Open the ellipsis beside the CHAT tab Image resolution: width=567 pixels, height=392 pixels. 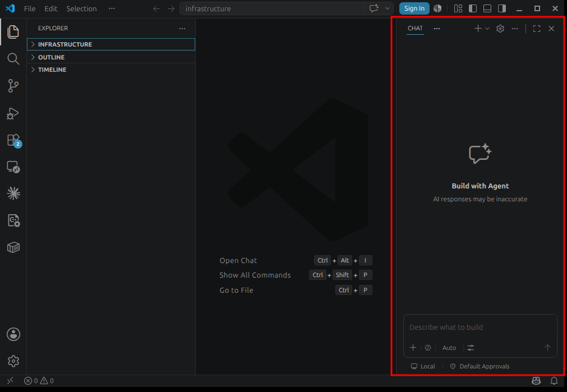click(x=437, y=28)
